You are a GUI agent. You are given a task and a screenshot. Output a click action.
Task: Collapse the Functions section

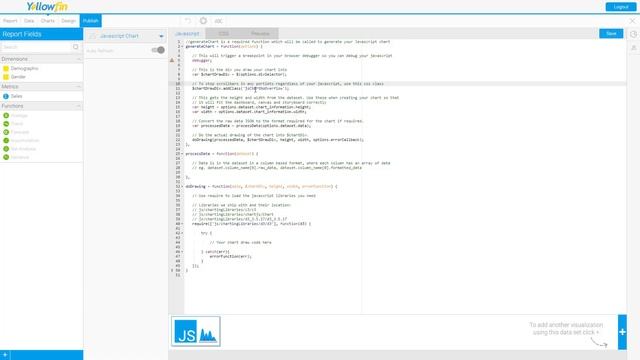click(78, 106)
